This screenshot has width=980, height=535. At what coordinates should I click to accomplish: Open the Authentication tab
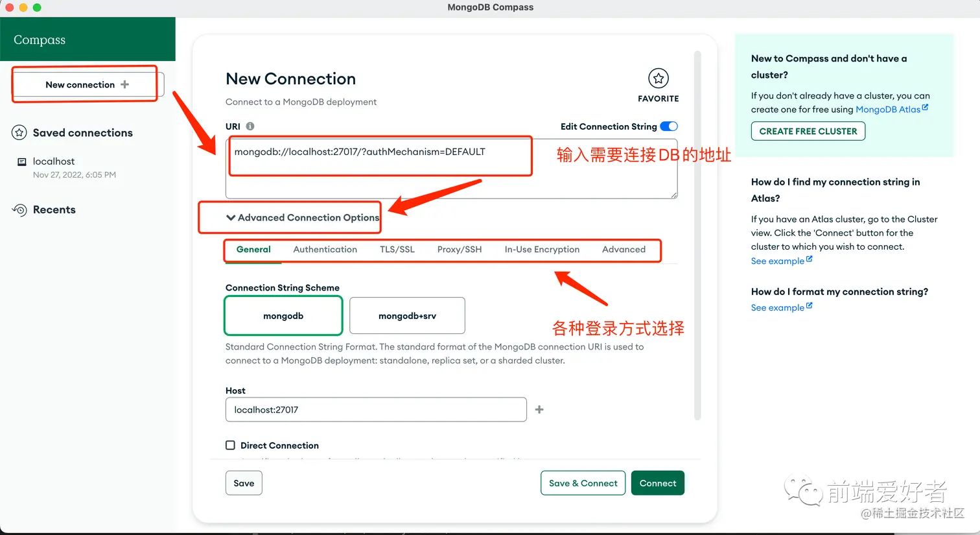[325, 249]
